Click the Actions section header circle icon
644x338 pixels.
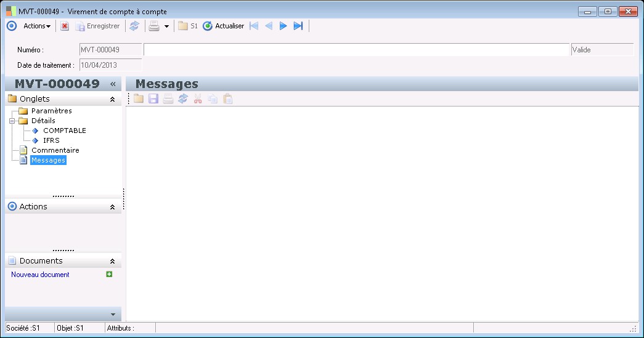point(12,206)
